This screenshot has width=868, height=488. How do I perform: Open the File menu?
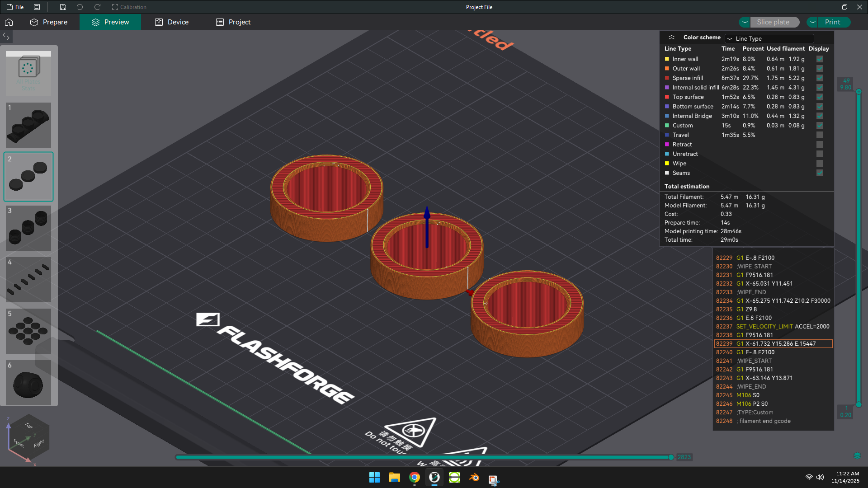pos(15,7)
